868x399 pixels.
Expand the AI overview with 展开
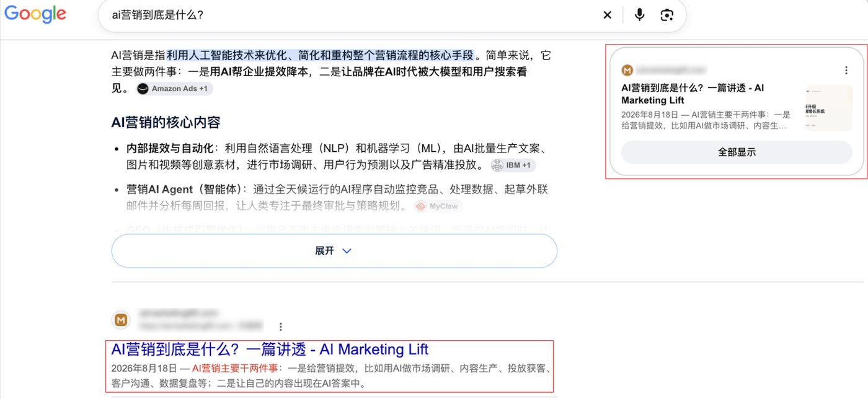(x=334, y=251)
